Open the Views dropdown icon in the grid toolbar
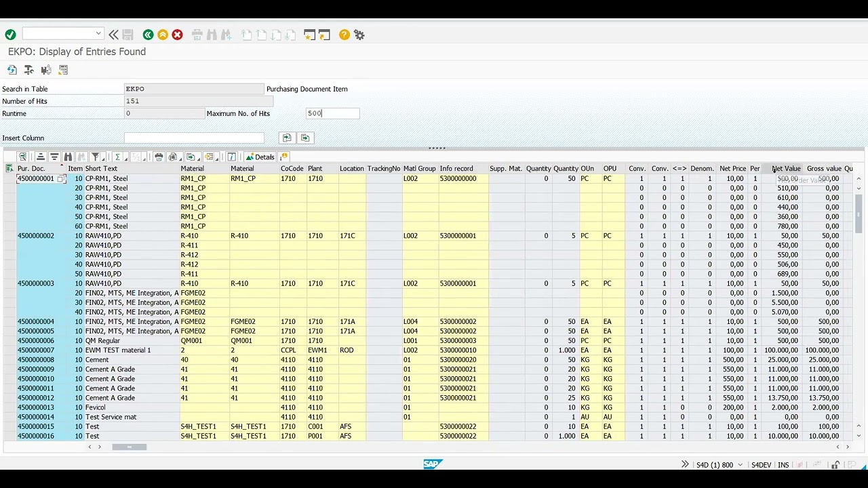 coord(174,157)
